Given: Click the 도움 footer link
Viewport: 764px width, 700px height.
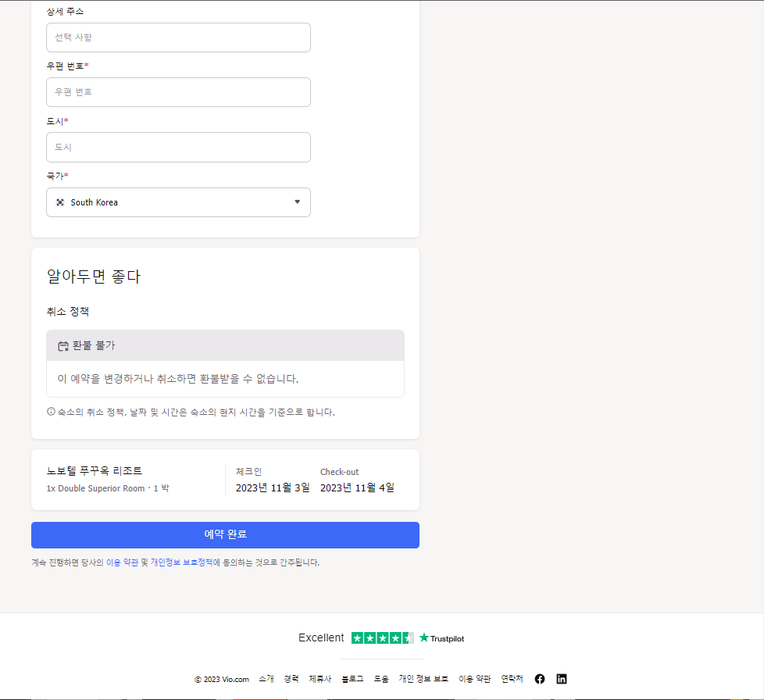Looking at the screenshot, I should (381, 679).
